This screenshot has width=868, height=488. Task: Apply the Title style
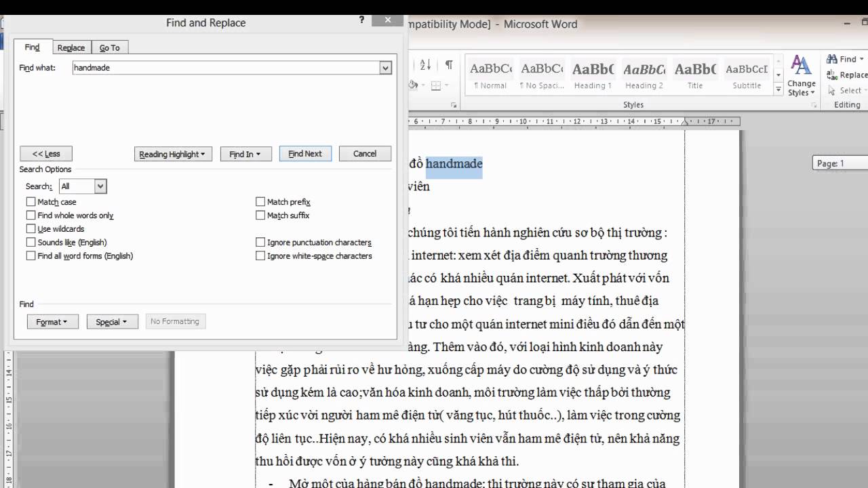point(695,75)
